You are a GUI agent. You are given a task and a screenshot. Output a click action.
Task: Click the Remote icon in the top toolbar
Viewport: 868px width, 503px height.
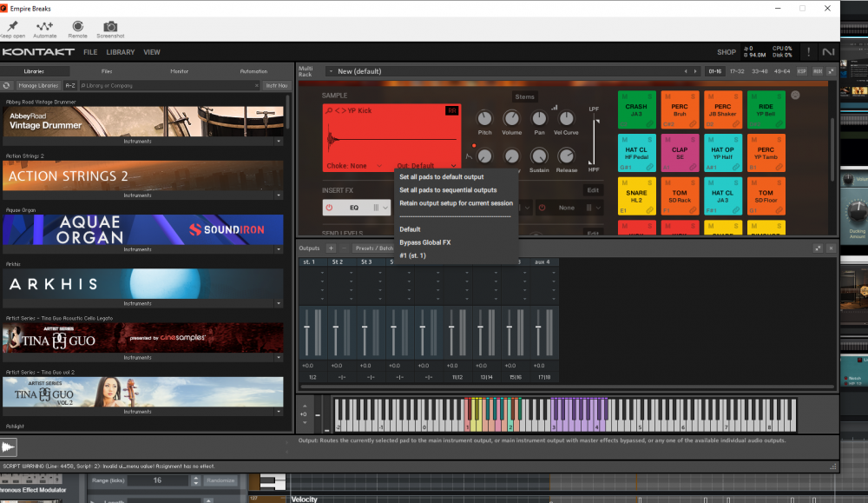point(78,27)
